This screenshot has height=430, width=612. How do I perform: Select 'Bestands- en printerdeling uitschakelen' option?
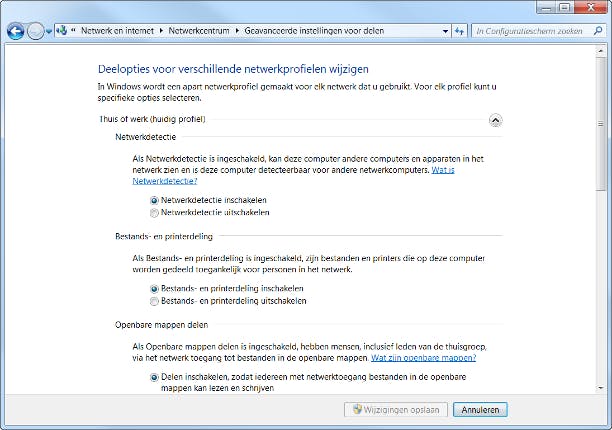(x=154, y=301)
